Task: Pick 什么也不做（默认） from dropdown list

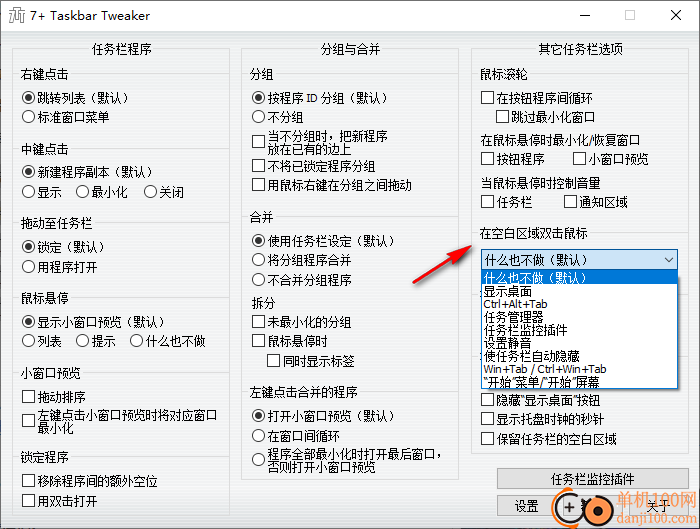Action: coord(579,278)
